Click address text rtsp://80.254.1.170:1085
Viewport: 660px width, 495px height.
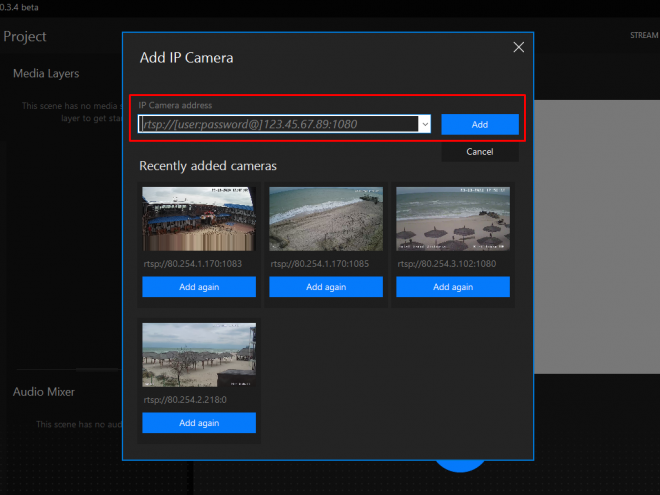pos(319,264)
